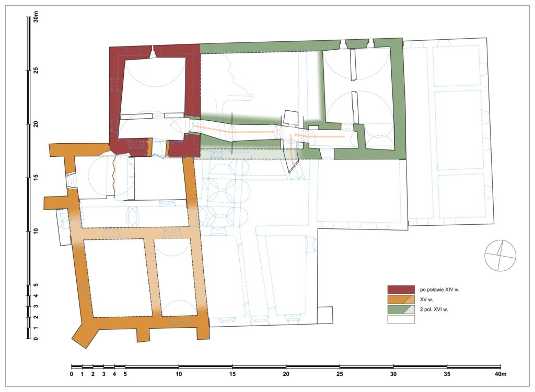Click the "XV w." legend label
This screenshot has width=535, height=392.
coord(427,299)
